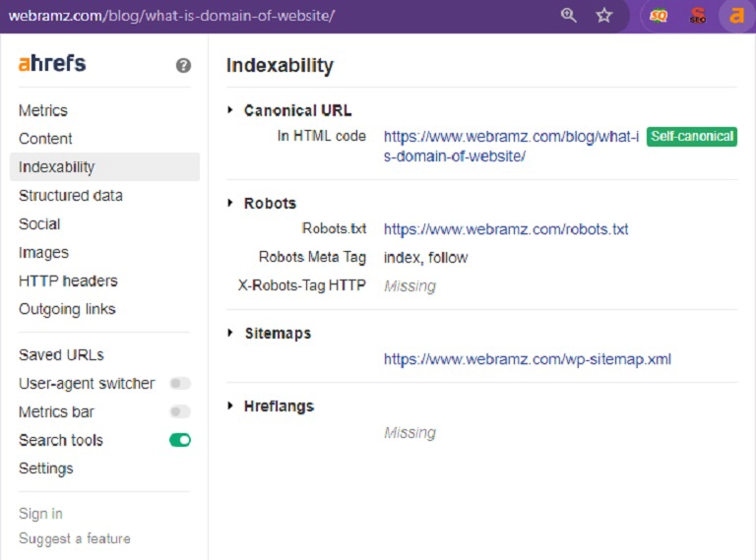Viewport: 756px width, 560px height.
Task: Click the Missing value under Hreflangs
Action: (x=409, y=432)
